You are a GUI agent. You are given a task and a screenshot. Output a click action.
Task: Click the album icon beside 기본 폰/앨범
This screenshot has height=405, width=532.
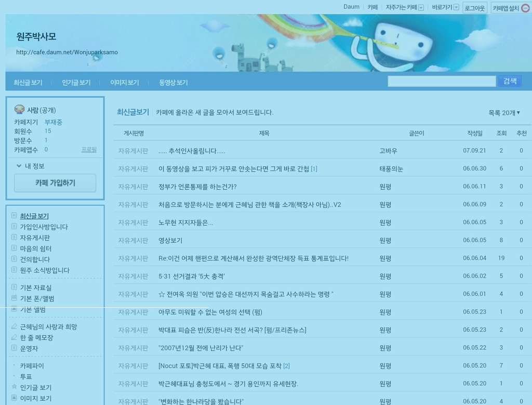[x=14, y=298]
